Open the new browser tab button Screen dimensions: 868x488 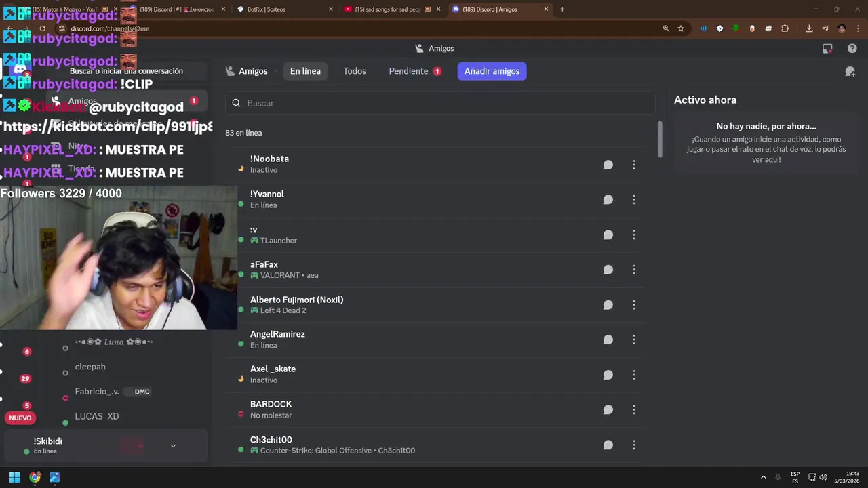pos(562,9)
